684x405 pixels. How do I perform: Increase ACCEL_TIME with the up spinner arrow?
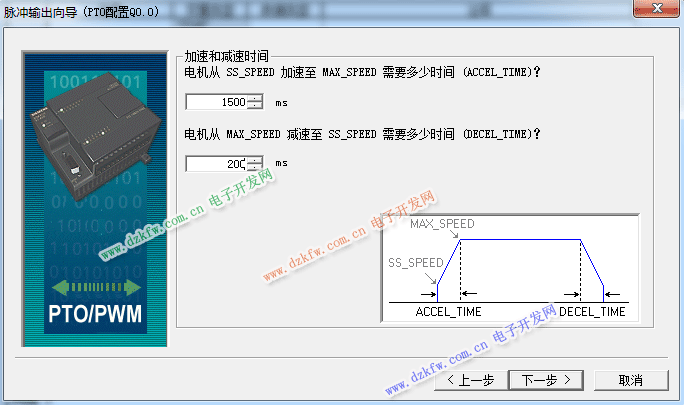pos(255,98)
